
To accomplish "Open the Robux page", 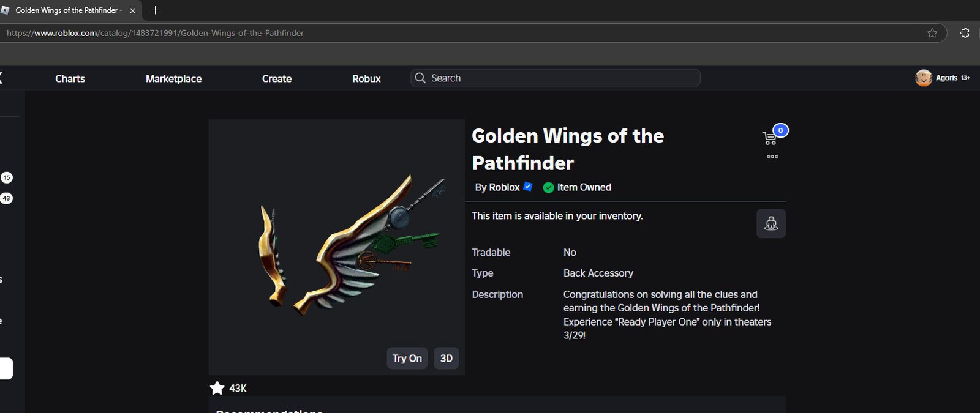I will click(366, 78).
